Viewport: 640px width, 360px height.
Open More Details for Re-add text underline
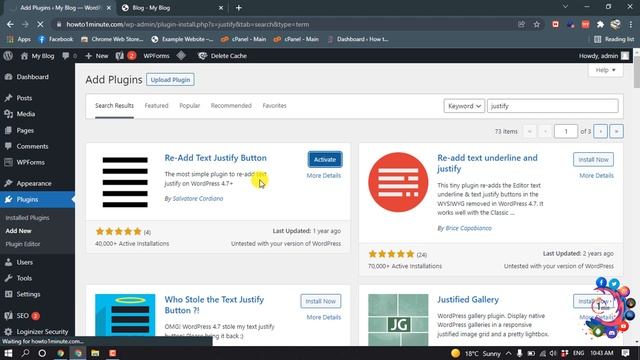pyautogui.click(x=596, y=176)
